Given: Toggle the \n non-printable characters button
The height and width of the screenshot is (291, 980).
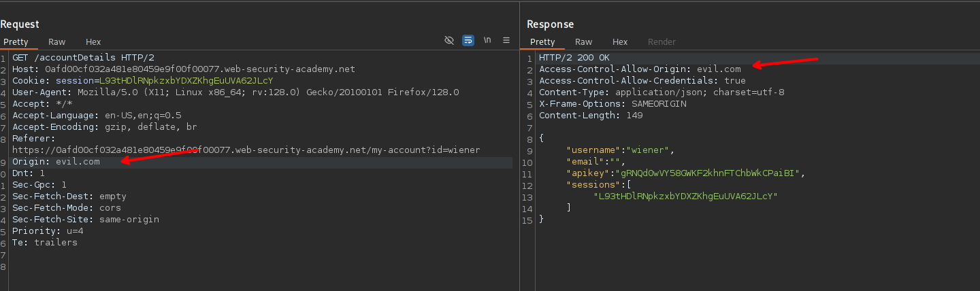Looking at the screenshot, I should 487,41.
